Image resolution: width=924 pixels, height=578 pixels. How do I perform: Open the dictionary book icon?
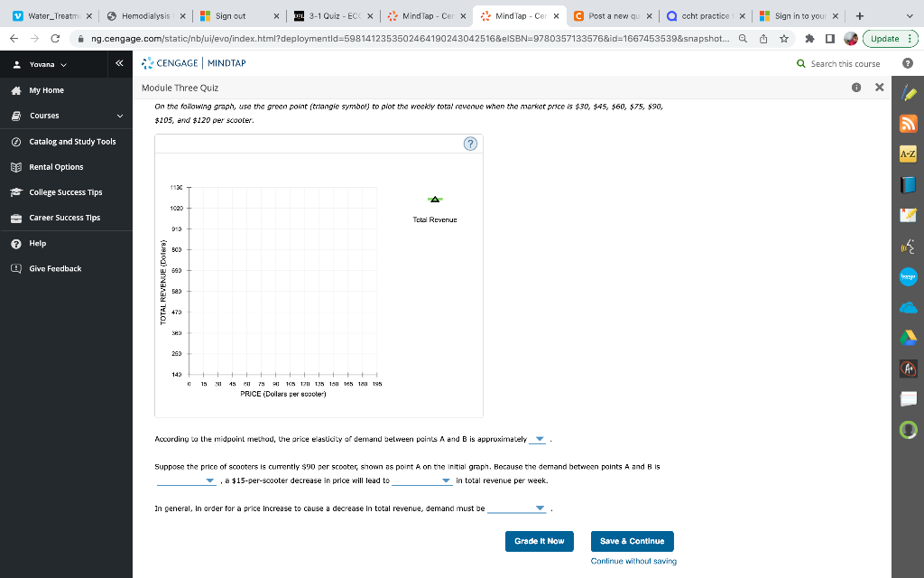(x=909, y=182)
